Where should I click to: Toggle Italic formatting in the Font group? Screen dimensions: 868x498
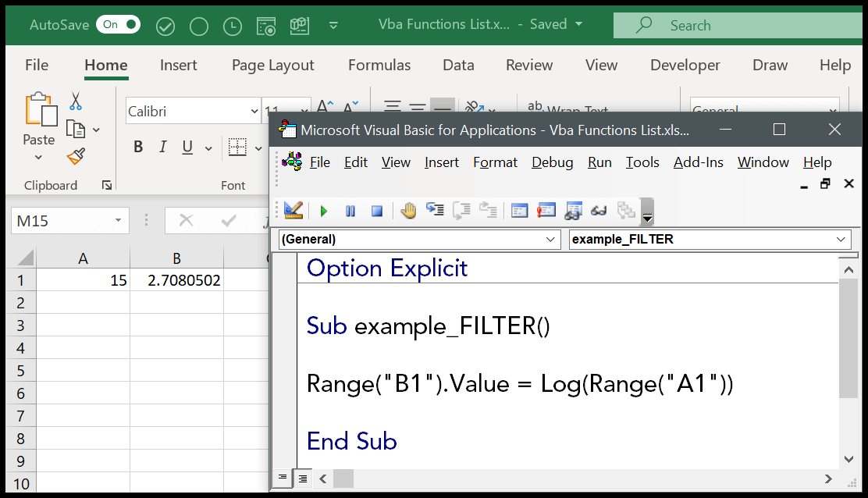[x=163, y=147]
